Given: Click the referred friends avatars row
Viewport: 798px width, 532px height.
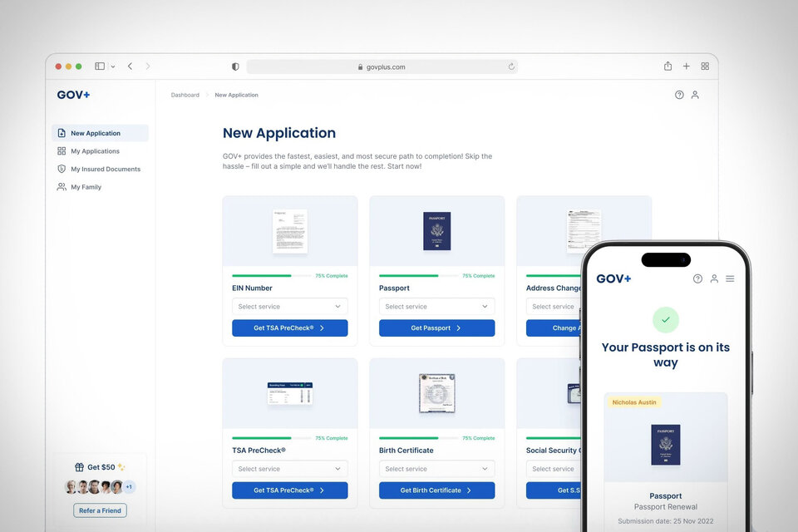Looking at the screenshot, I should point(101,486).
